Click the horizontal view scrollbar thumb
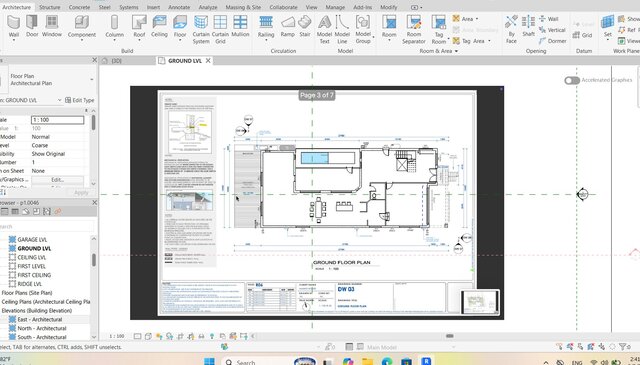Screen dimensions: 640x365 [450, 336]
